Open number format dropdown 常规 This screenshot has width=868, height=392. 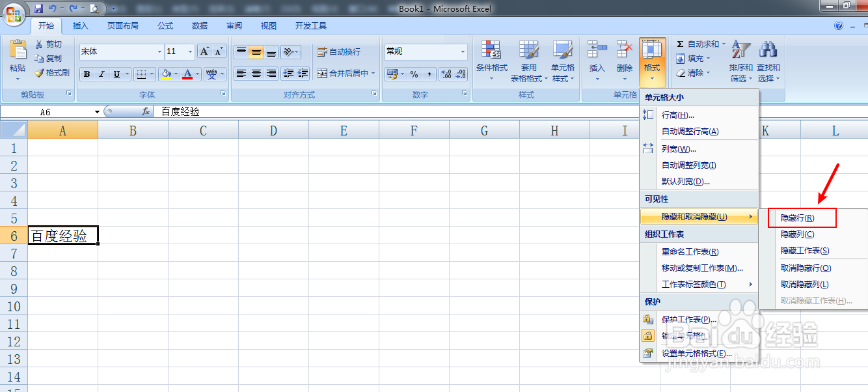click(463, 51)
